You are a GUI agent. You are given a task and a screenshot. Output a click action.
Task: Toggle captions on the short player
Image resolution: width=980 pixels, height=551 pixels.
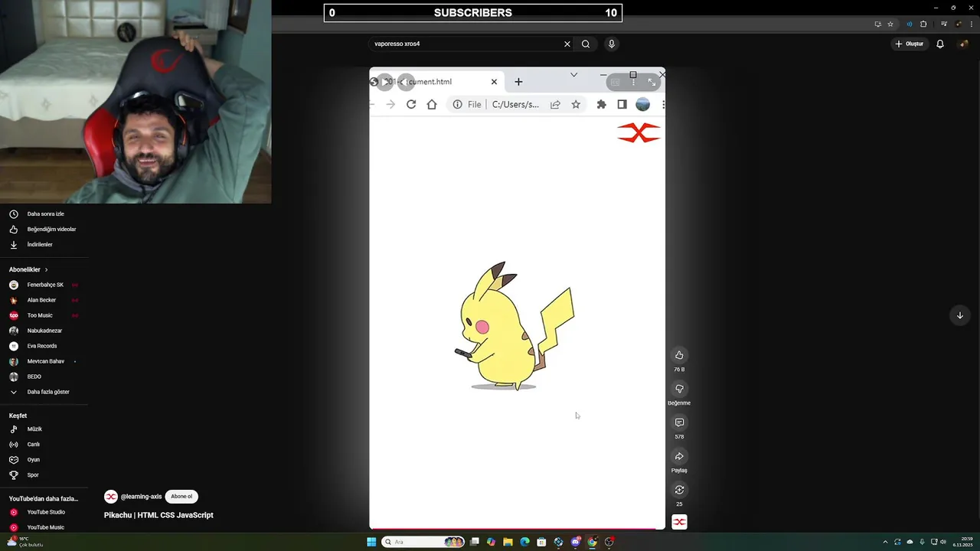(615, 82)
